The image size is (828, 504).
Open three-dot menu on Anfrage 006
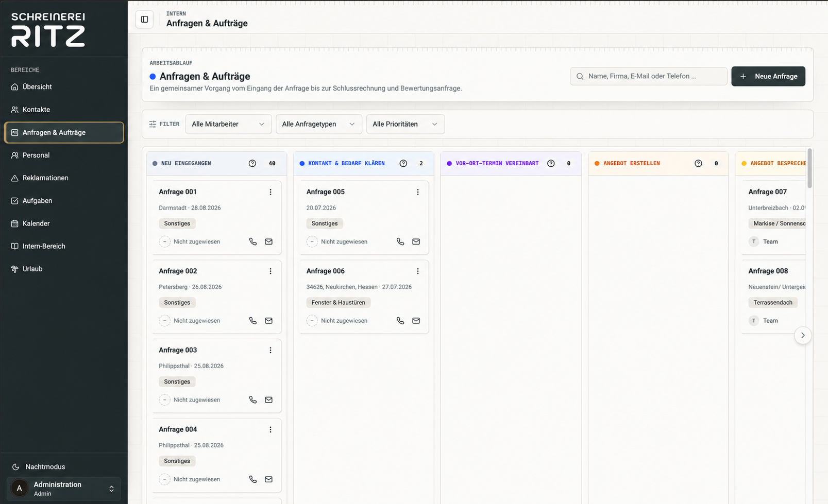(x=418, y=271)
